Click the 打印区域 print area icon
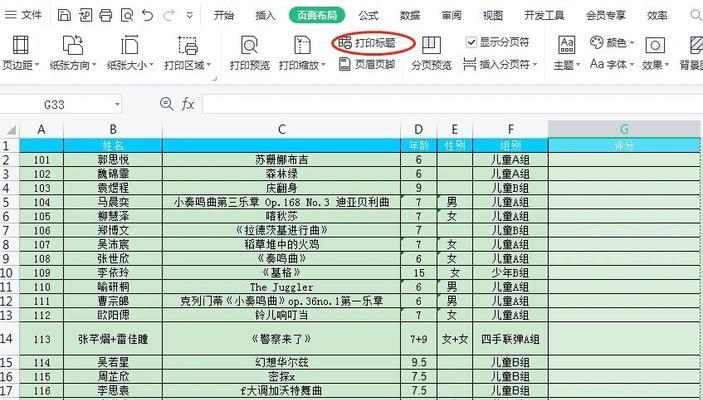Screen dimensions: 703x400 [x=188, y=45]
